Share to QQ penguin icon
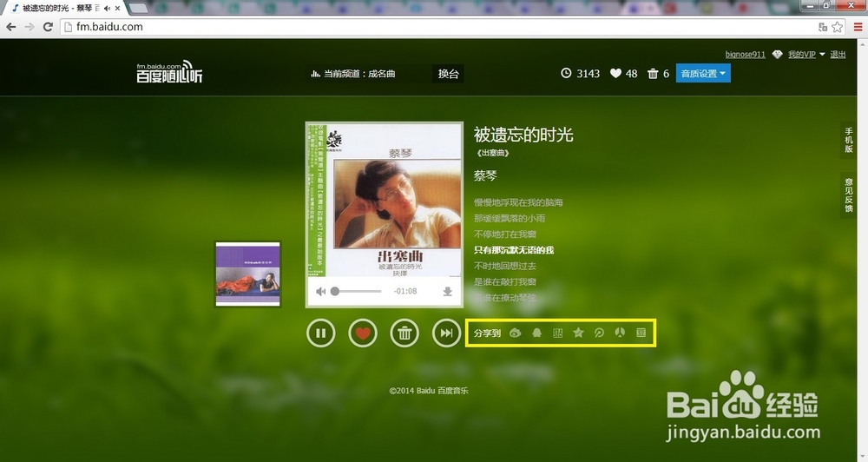 click(536, 333)
